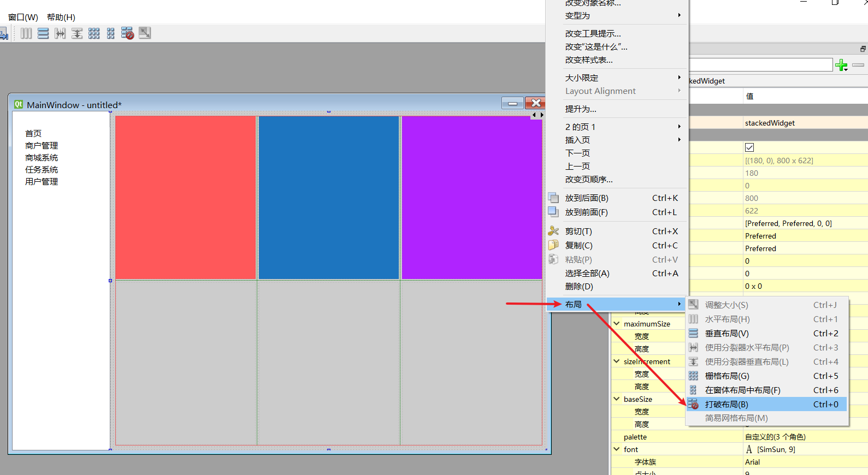Click the property filter input field
The image size is (868, 475).
tap(760, 65)
